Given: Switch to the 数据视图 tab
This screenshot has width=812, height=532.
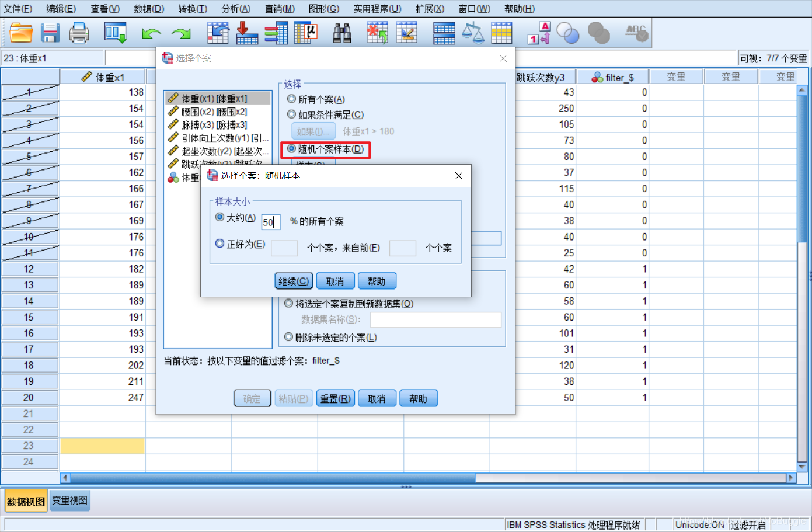Looking at the screenshot, I should click(x=26, y=501).
